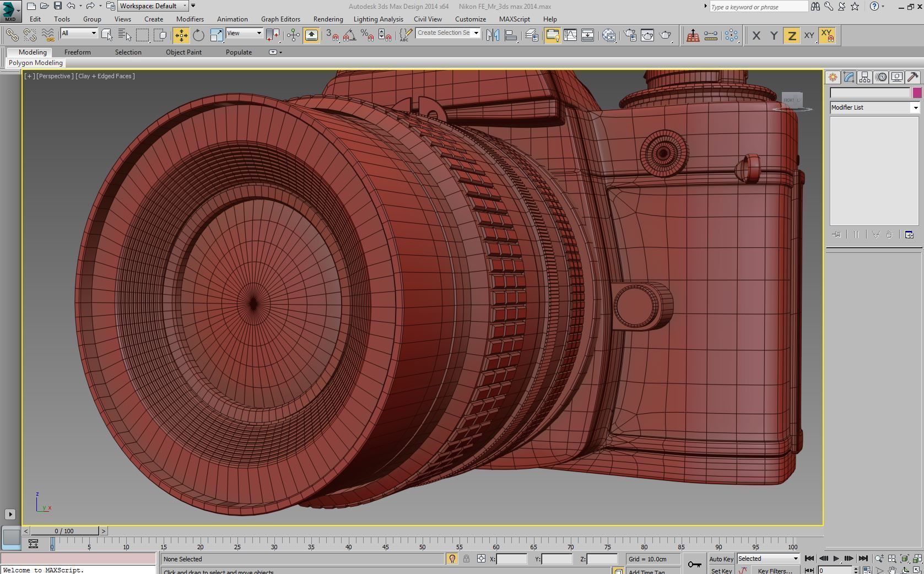Click the Key Filters button
Viewport: 924px width, 574px height.
tap(774, 571)
